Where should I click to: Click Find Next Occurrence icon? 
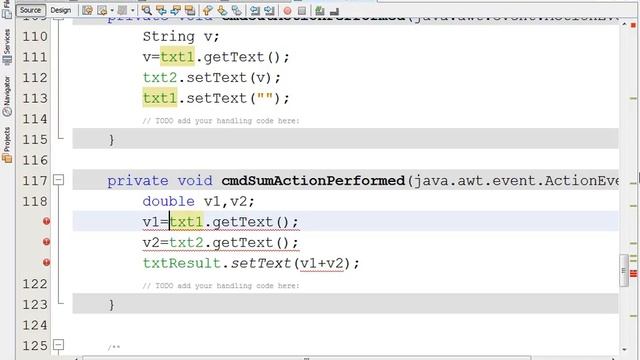(x=176, y=11)
